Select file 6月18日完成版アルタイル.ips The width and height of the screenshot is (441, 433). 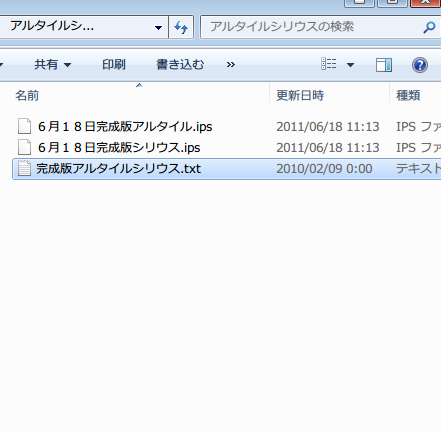tap(125, 127)
